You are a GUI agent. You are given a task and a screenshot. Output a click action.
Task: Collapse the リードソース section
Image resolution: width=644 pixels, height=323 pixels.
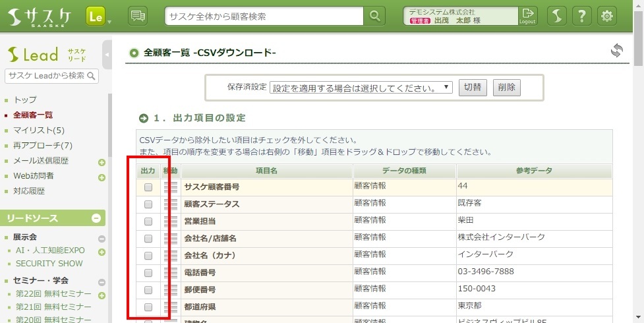[96, 218]
